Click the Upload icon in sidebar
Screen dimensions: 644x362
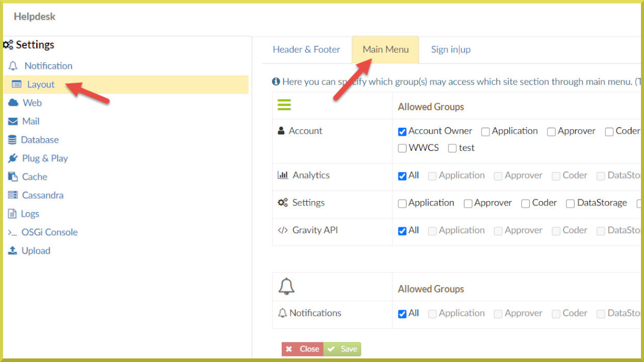[13, 250]
